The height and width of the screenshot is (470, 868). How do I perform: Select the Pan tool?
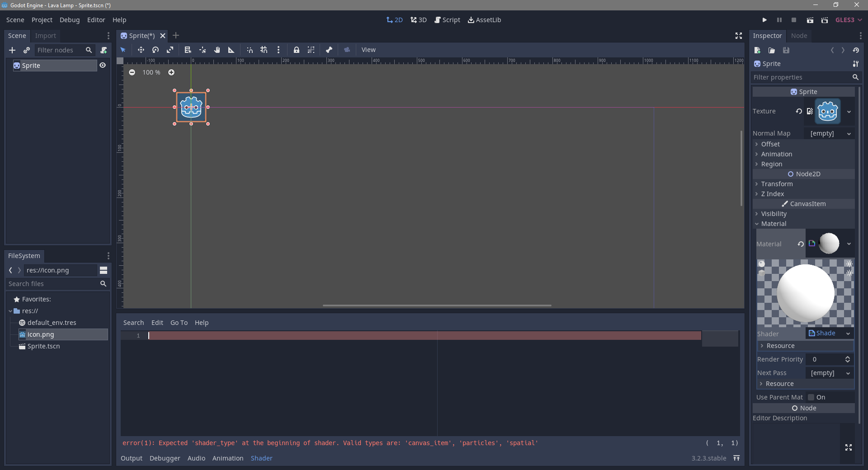point(217,50)
